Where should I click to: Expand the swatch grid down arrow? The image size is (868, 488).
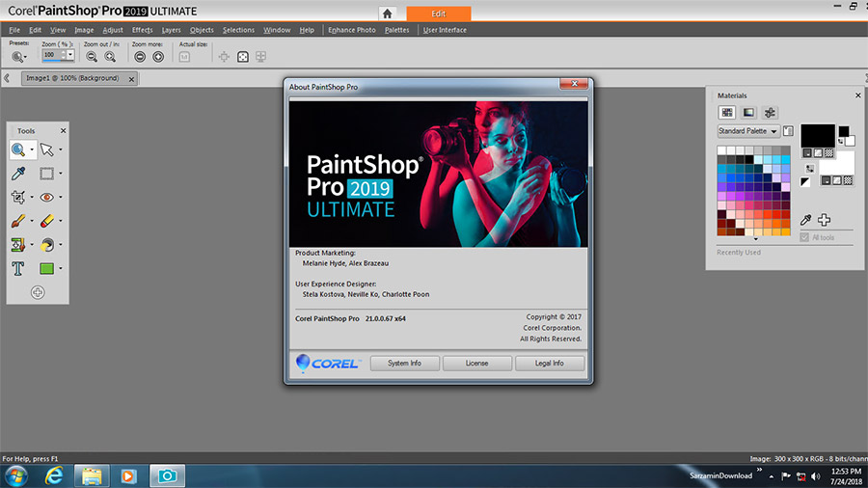[x=755, y=239]
